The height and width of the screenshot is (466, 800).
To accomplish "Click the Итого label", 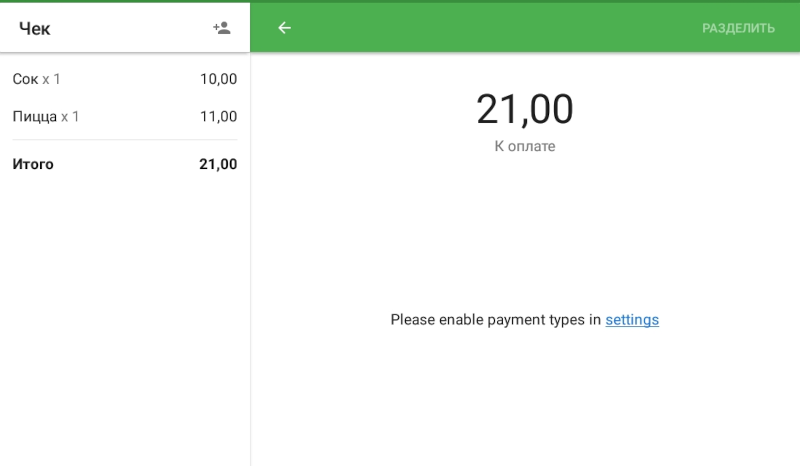I will (x=33, y=164).
